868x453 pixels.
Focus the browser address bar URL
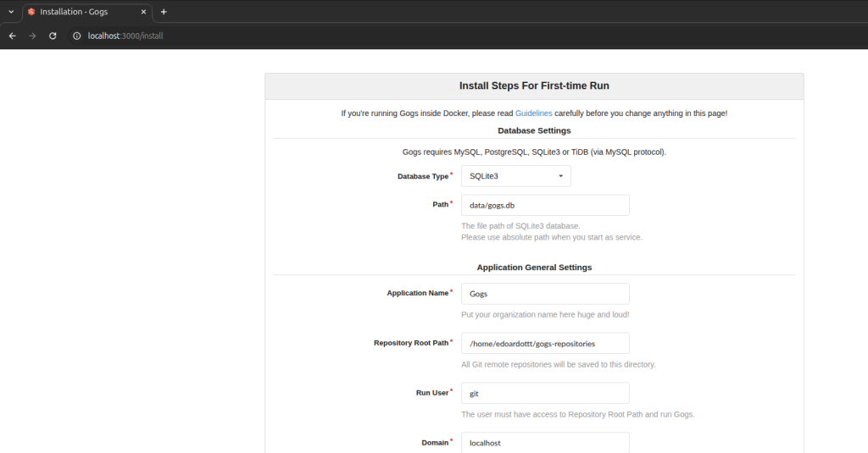[125, 36]
